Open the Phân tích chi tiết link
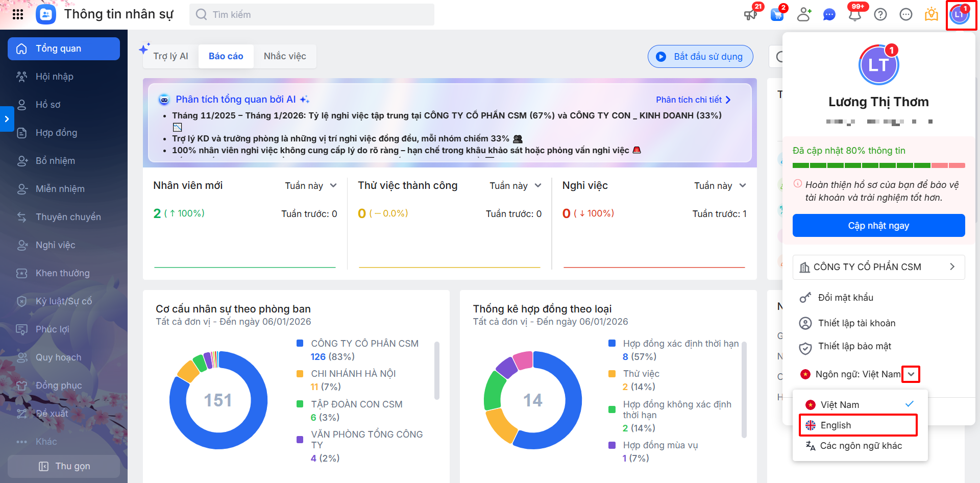This screenshot has width=980, height=483. 693,100
